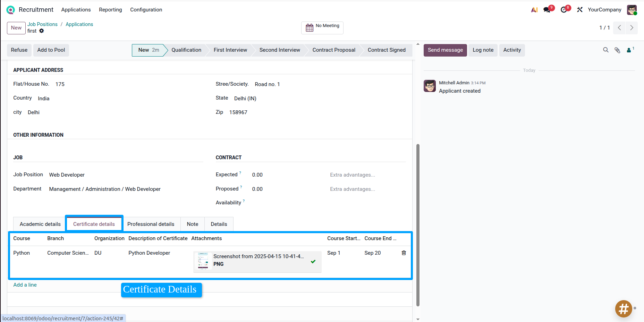Open the screenshot PNG attachment thumbnail
The height and width of the screenshot is (322, 644).
pyautogui.click(x=203, y=261)
